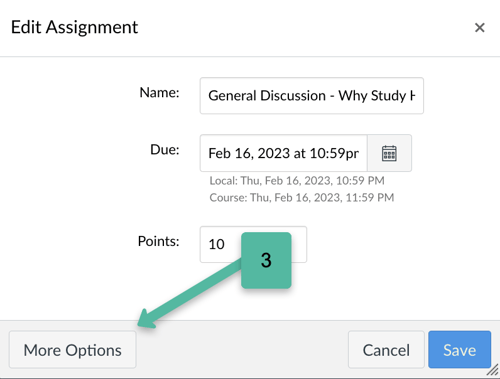The image size is (500, 379).
Task: Click footer space between More Options and Cancel
Action: tap(242, 350)
